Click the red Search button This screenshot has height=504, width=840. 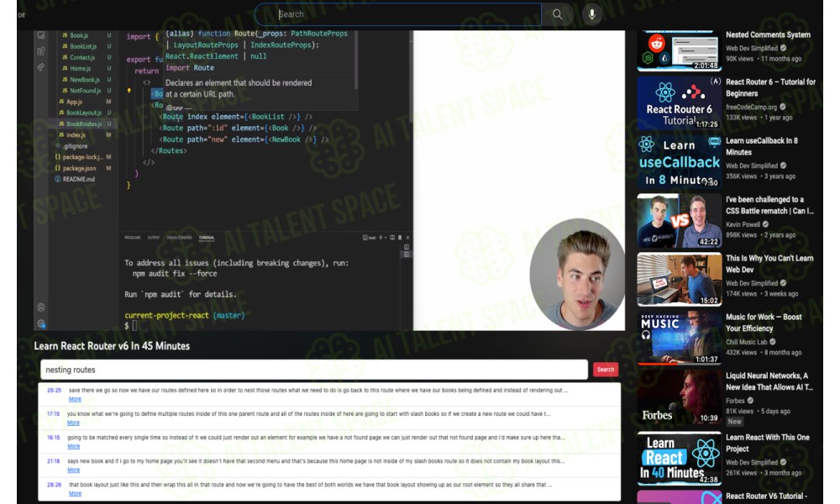coord(606,370)
